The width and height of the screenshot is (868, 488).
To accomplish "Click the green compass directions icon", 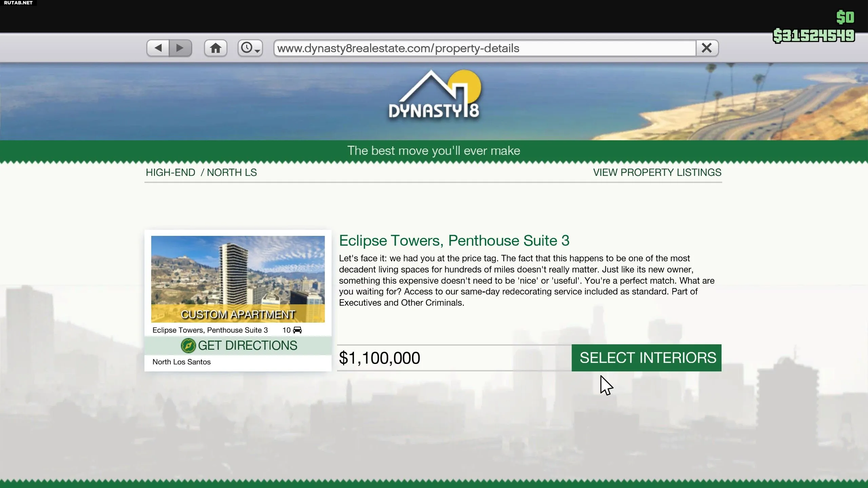I will [x=188, y=346].
